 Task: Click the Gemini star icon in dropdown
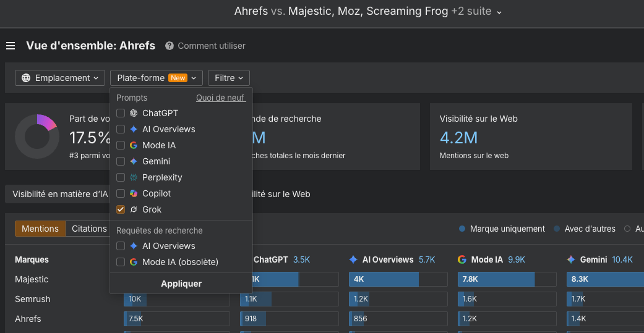(x=134, y=161)
